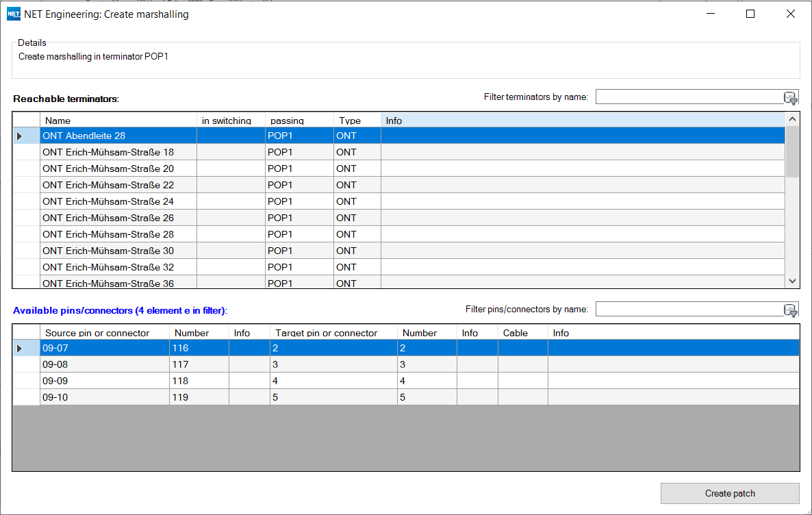Sort by Source pin or connector header
Image resolution: width=812 pixels, height=515 pixels.
(x=105, y=333)
